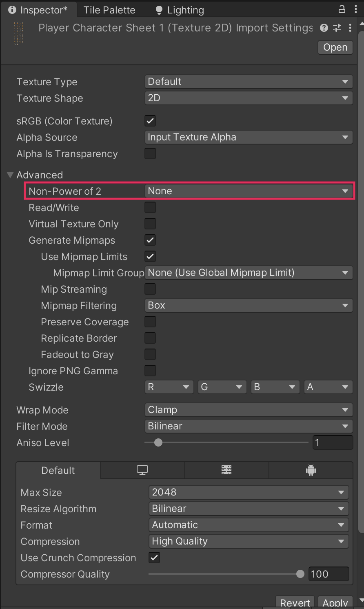Click the Open button
364x609 pixels.
[x=335, y=47]
